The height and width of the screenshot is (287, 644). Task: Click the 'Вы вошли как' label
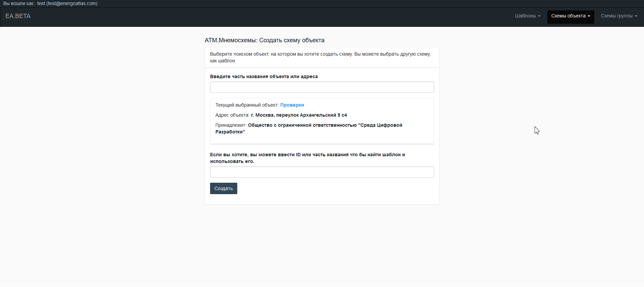pos(19,3)
